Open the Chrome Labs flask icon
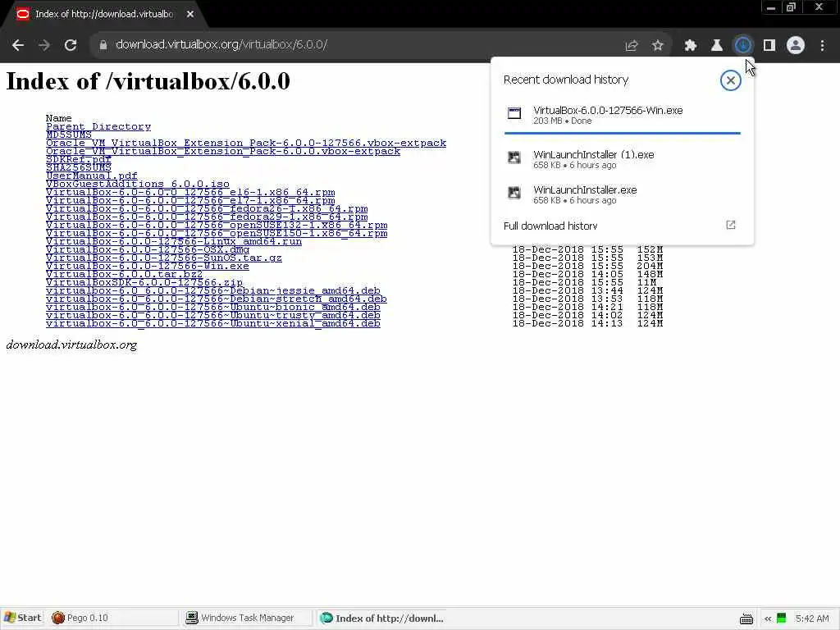The image size is (840, 630). (x=717, y=46)
